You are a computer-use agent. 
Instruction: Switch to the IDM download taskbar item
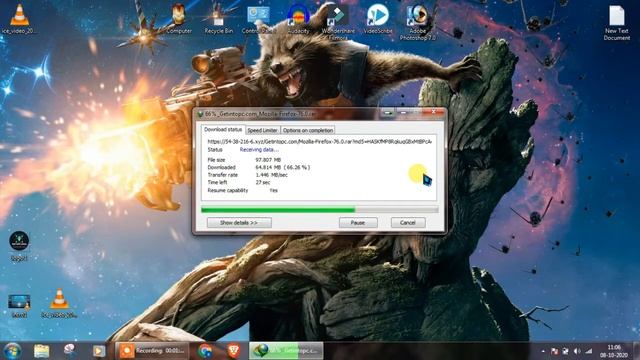coord(286,351)
